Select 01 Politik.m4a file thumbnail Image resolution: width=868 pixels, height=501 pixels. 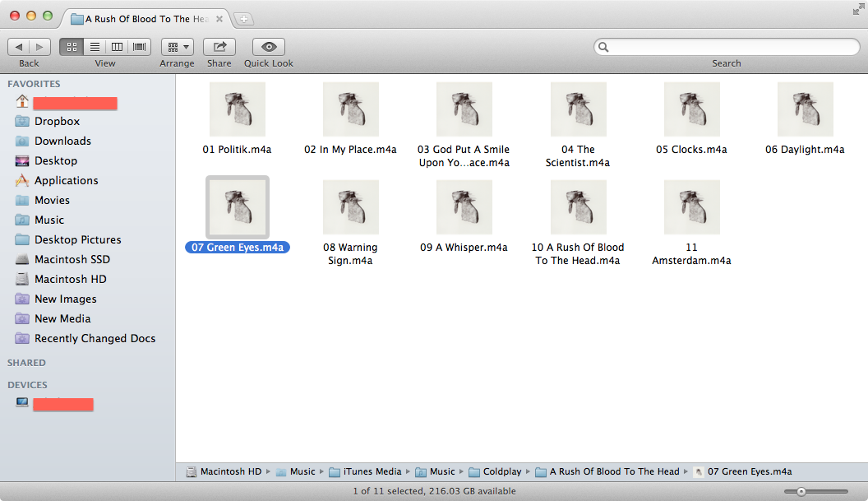(238, 109)
